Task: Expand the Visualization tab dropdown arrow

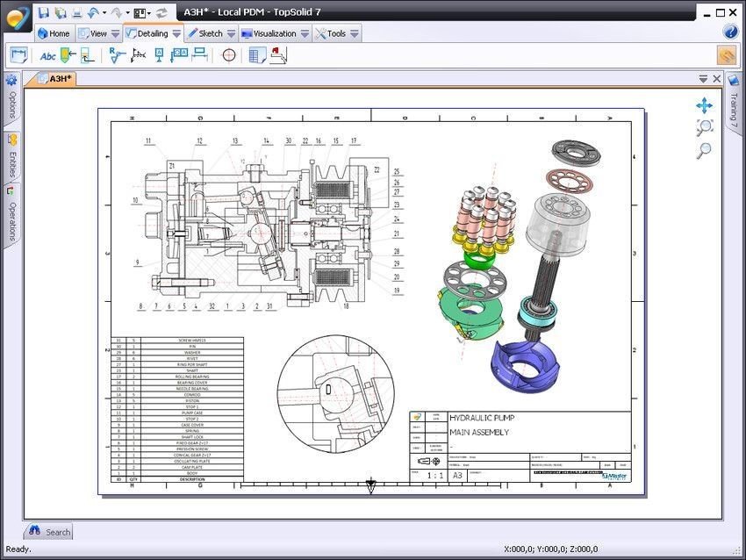Action: point(305,33)
